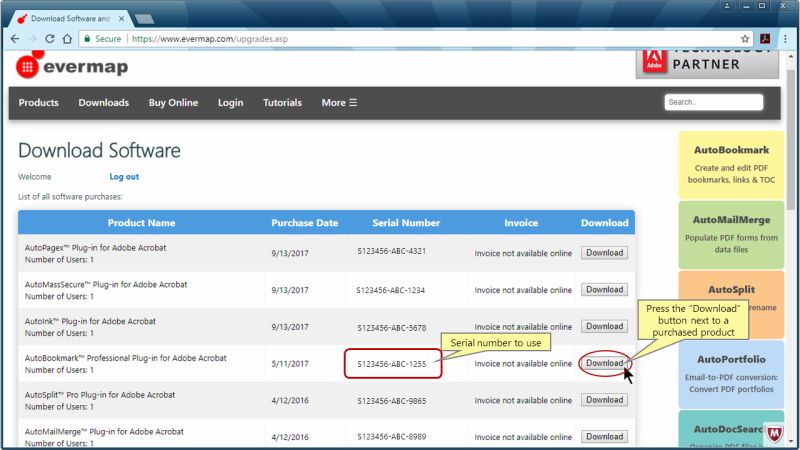Bookmark this page with star icon

745,39
